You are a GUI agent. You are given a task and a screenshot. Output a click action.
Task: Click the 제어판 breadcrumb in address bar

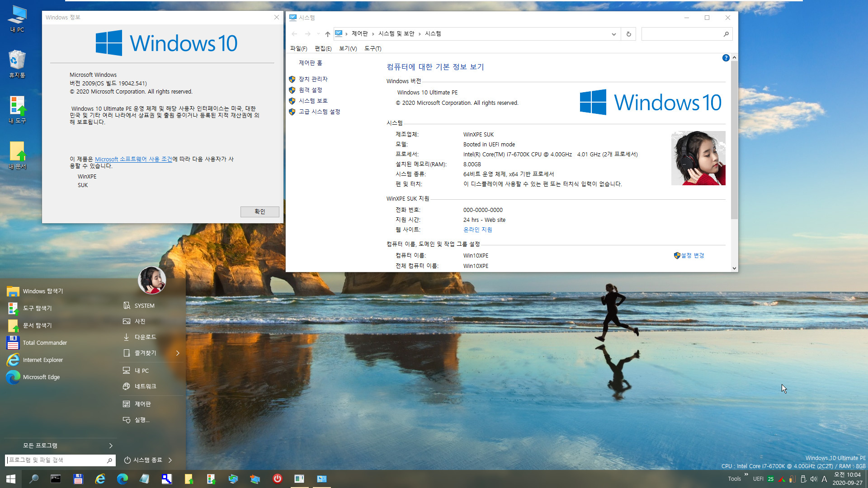(359, 34)
